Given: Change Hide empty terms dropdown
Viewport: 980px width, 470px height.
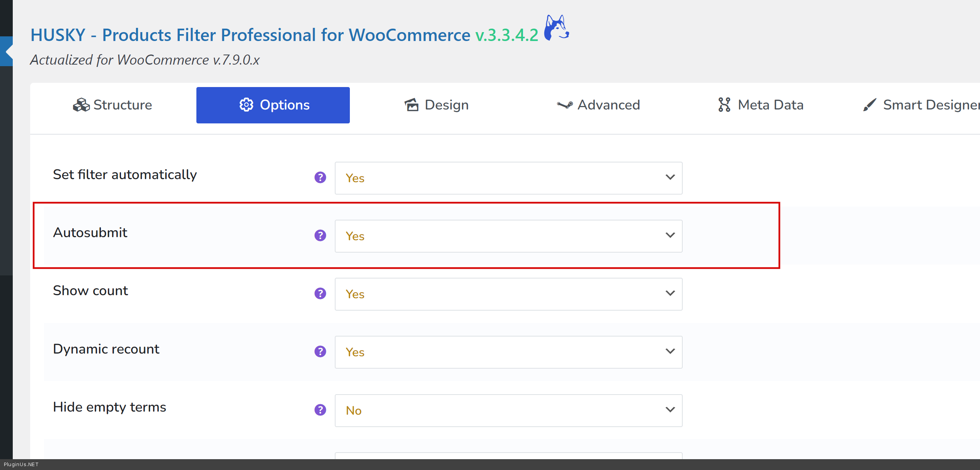Looking at the screenshot, I should coord(508,410).
